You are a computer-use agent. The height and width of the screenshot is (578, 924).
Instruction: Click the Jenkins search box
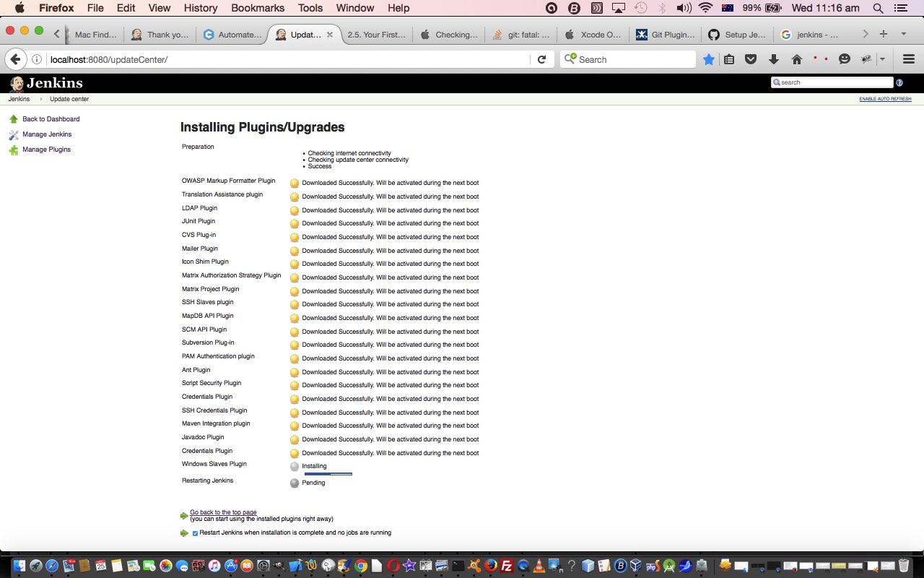pos(832,82)
